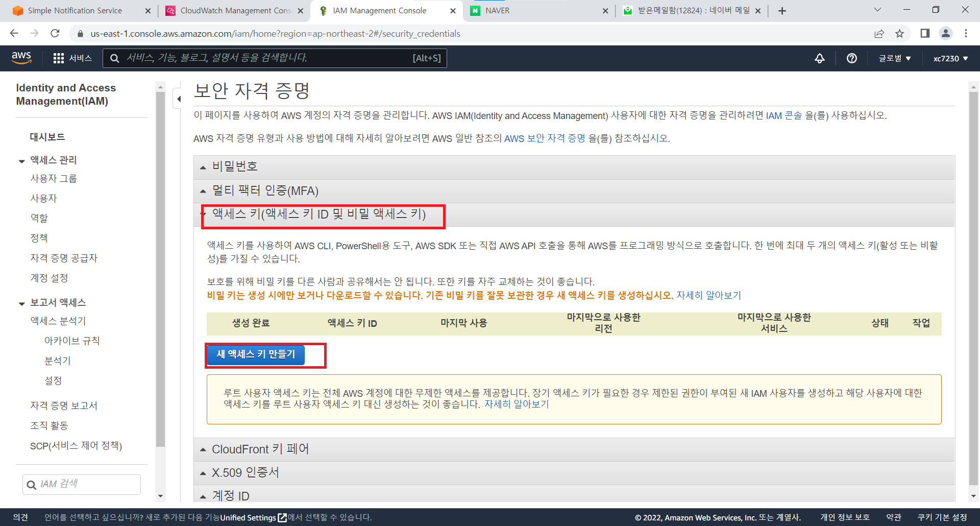Screen dimensions: 980x526
Task: Collapse the IAM sidebar with the left arrow
Action: (x=179, y=99)
